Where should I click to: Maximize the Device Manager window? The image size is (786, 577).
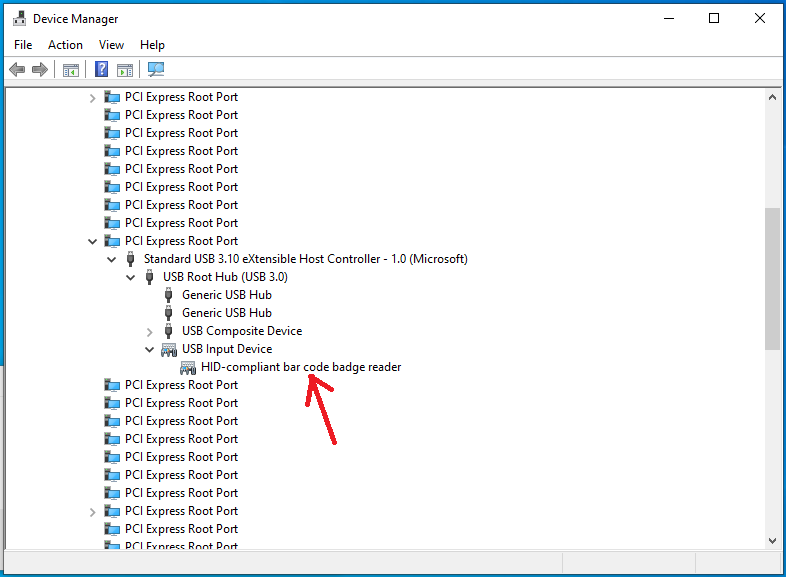click(x=714, y=19)
